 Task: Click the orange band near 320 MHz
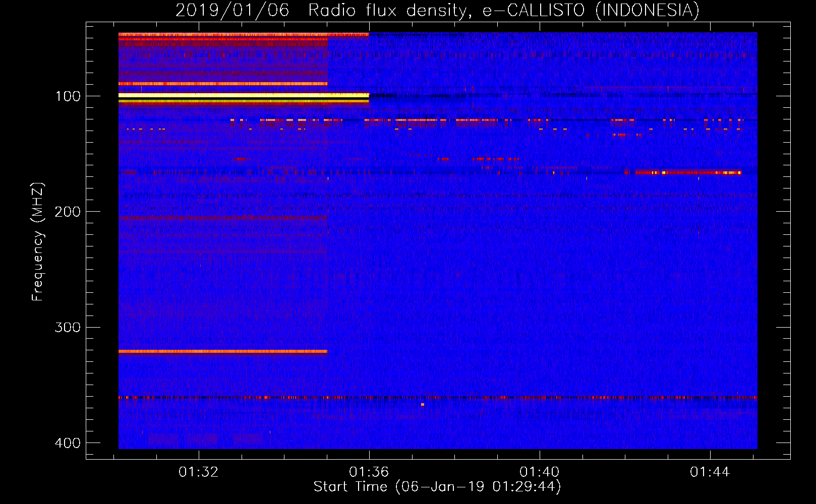pyautogui.click(x=223, y=351)
